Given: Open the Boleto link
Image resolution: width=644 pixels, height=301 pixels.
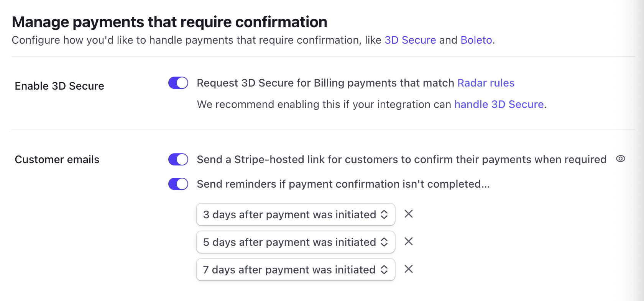Looking at the screenshot, I should click(476, 40).
